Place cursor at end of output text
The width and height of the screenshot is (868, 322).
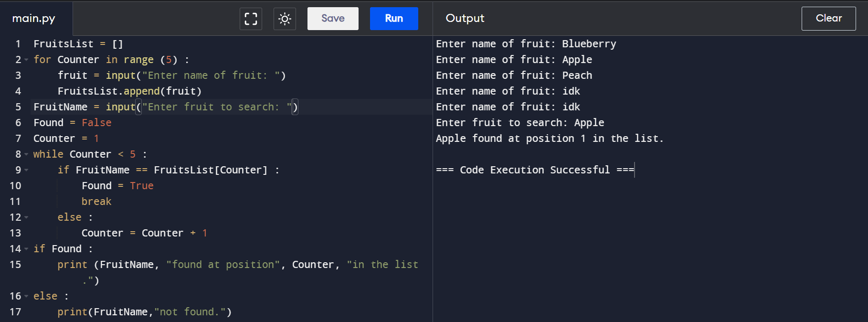click(635, 170)
